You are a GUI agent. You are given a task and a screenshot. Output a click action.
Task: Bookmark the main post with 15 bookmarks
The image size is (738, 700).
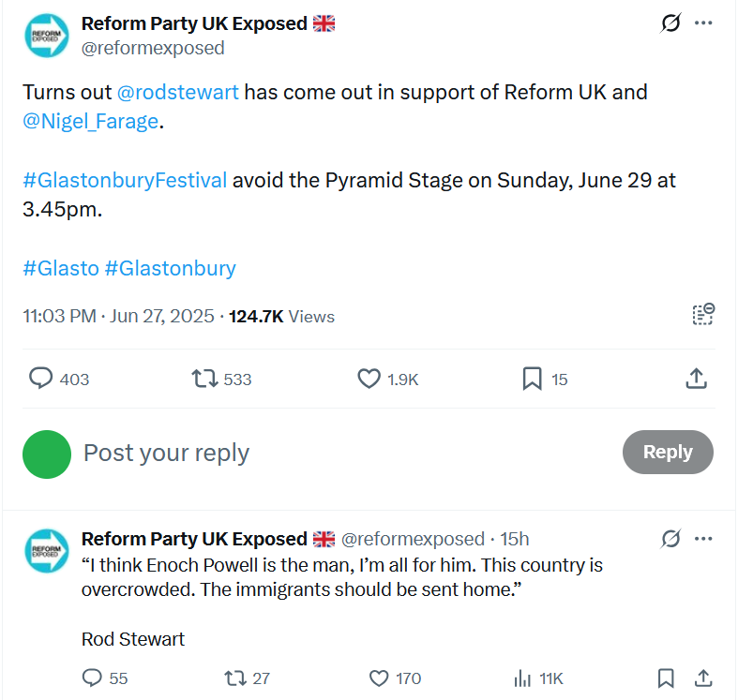click(x=545, y=379)
